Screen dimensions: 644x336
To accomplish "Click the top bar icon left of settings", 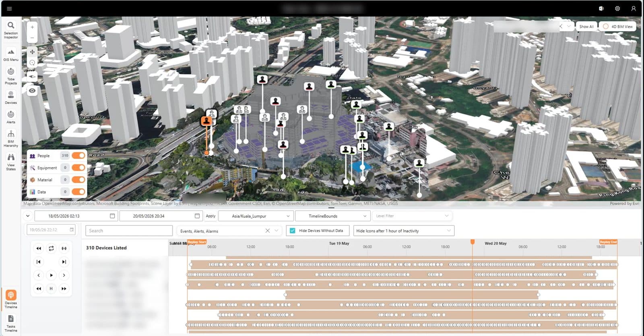I will pos(601,8).
